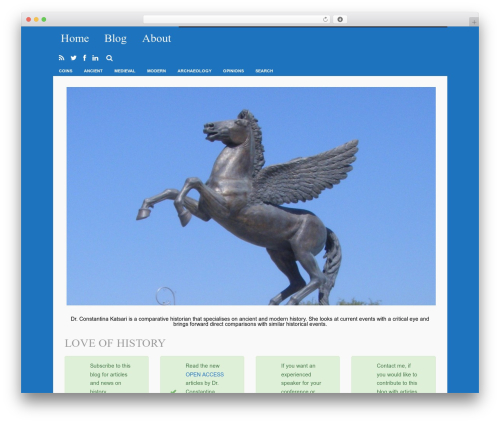Open the Search menu item
Screen dimensions: 500x423
(264, 71)
